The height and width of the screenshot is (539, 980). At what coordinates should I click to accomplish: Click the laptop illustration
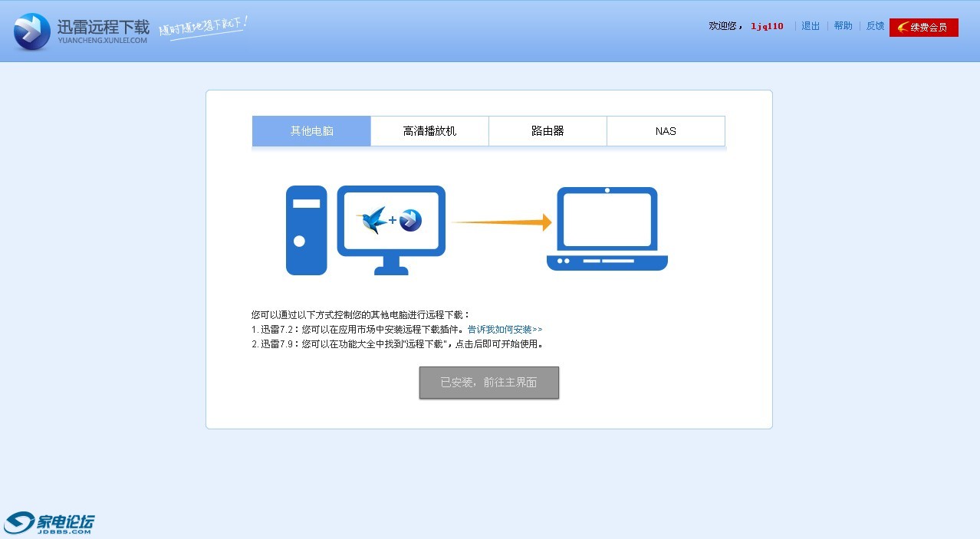pyautogui.click(x=607, y=228)
